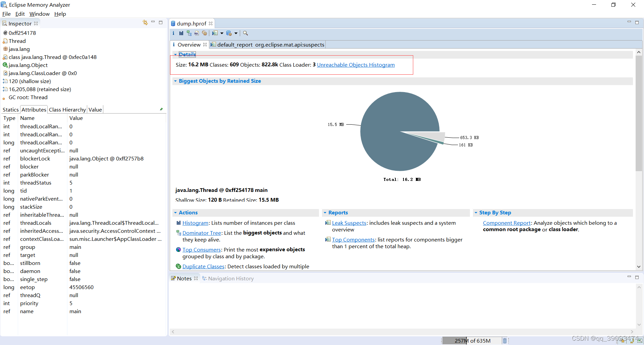The width and height of the screenshot is (644, 345).
Task: Maximize the dump.hprof editor area
Action: tap(637, 22)
